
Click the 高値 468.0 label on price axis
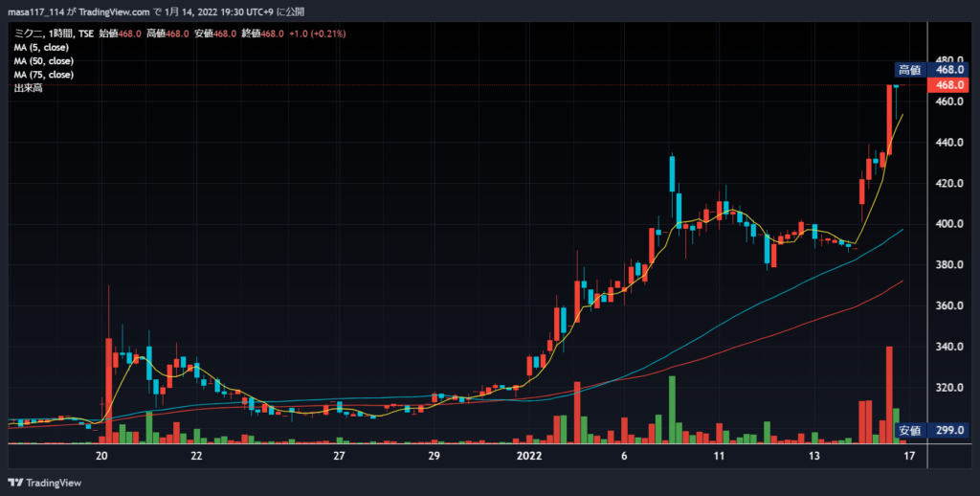[930, 70]
